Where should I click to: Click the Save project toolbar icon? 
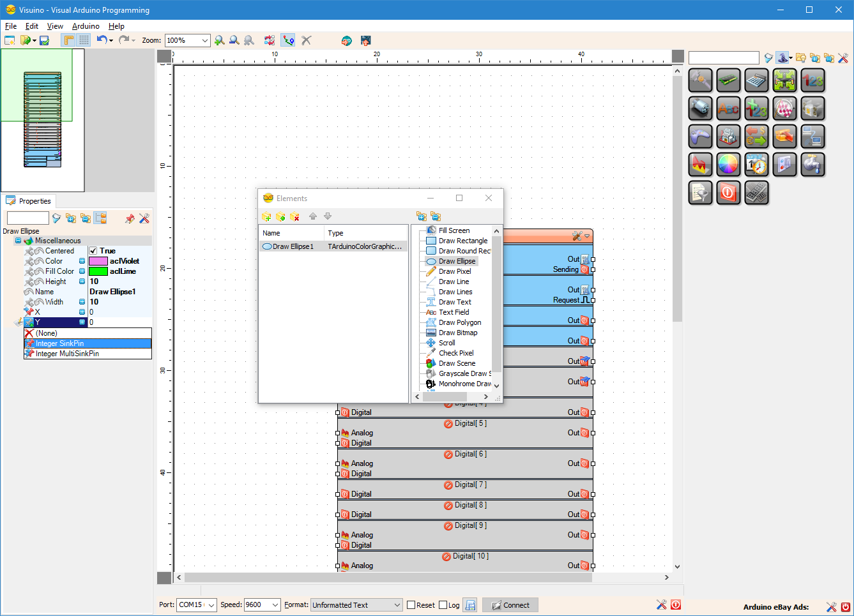click(x=44, y=40)
